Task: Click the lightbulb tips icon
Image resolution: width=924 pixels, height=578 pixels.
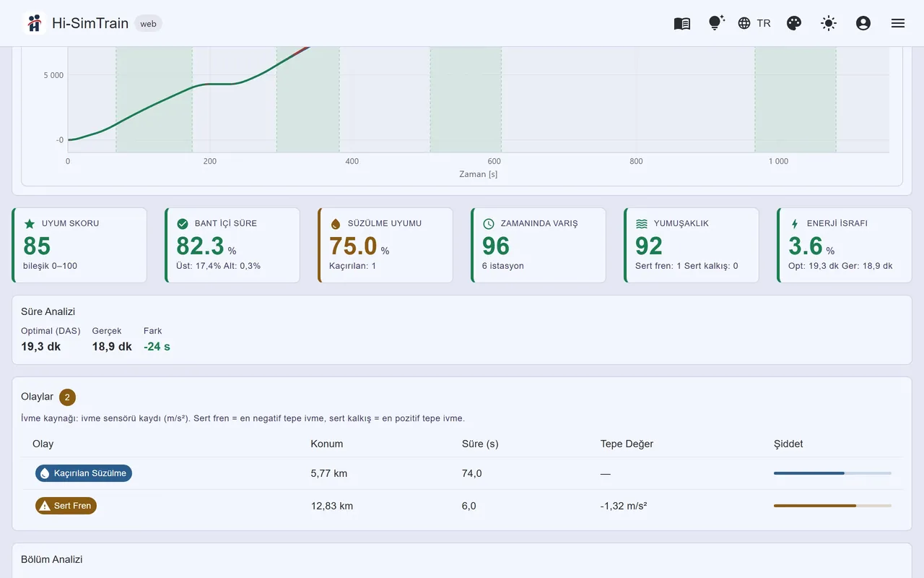Action: 716,23
